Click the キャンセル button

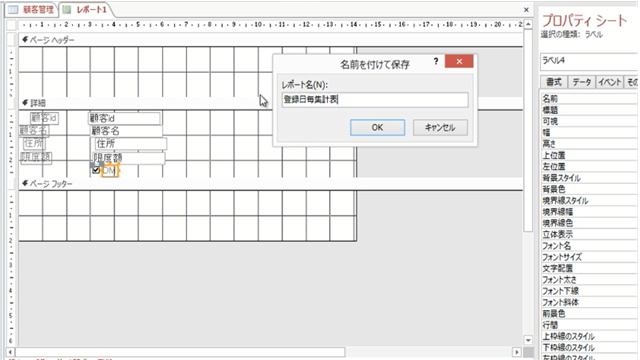click(x=440, y=127)
